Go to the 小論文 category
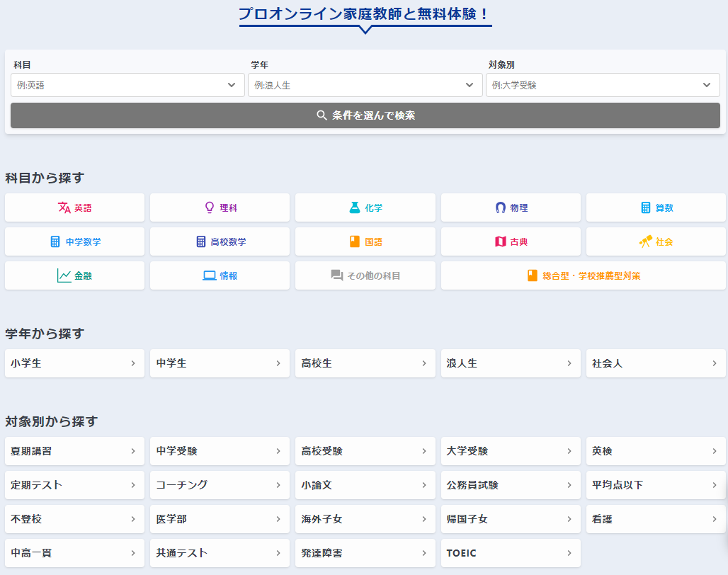The width and height of the screenshot is (728, 575). tap(365, 484)
